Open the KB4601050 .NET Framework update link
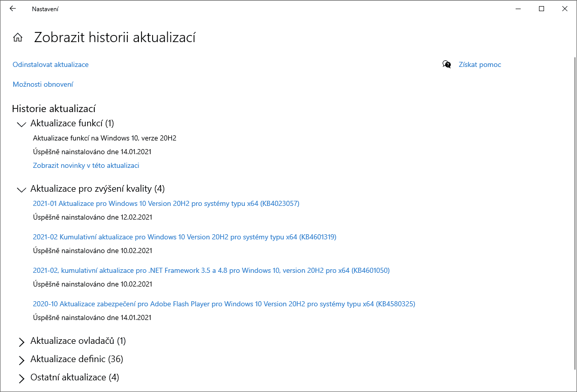This screenshot has height=392, width=577. coord(211,270)
